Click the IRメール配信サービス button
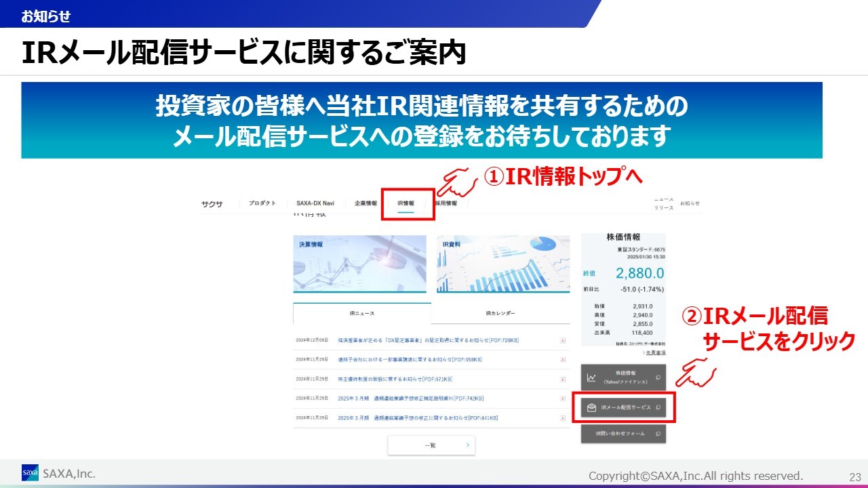Image resolution: width=868 pixels, height=488 pixels. [x=623, y=407]
